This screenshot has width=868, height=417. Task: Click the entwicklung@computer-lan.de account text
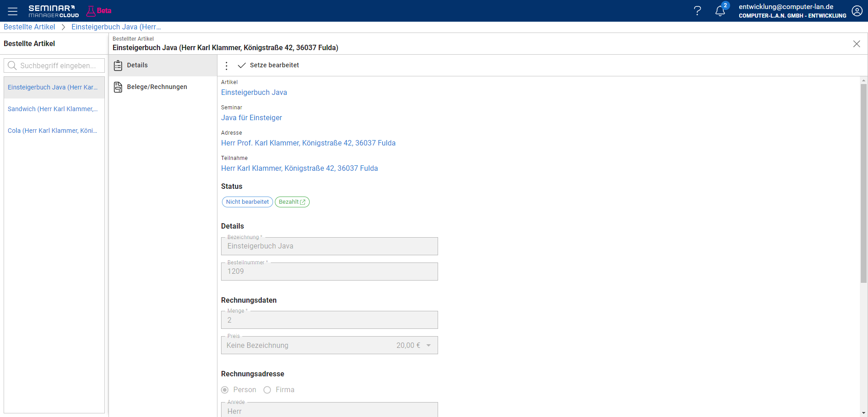pyautogui.click(x=786, y=7)
